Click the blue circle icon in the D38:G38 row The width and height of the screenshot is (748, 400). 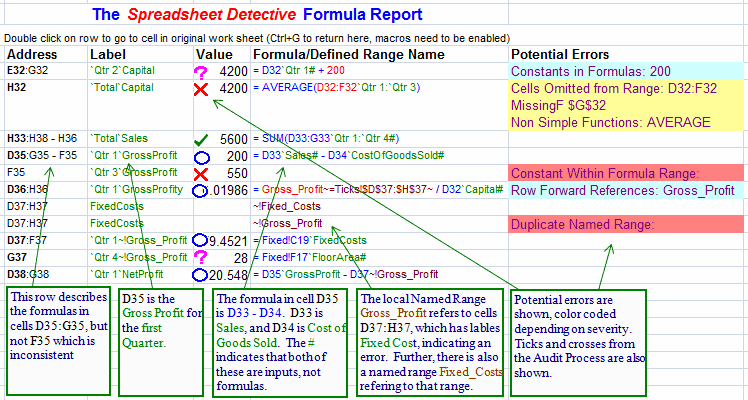pyautogui.click(x=200, y=275)
